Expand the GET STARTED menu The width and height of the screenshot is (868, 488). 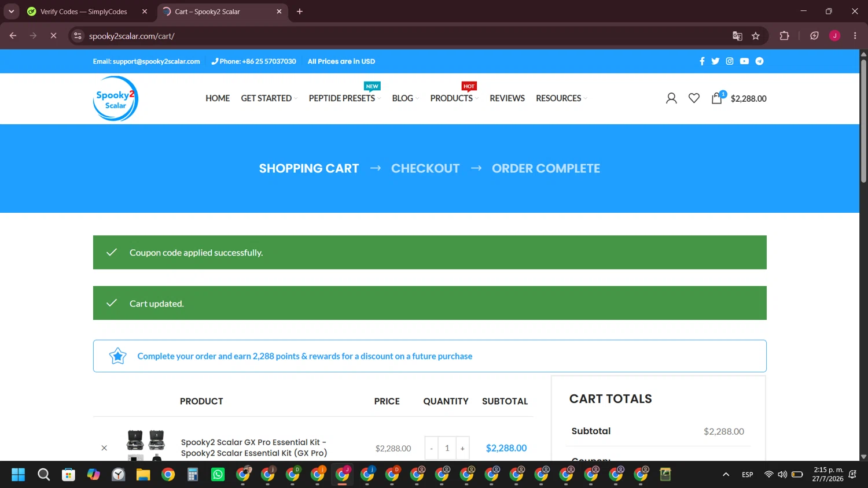pyautogui.click(x=269, y=98)
